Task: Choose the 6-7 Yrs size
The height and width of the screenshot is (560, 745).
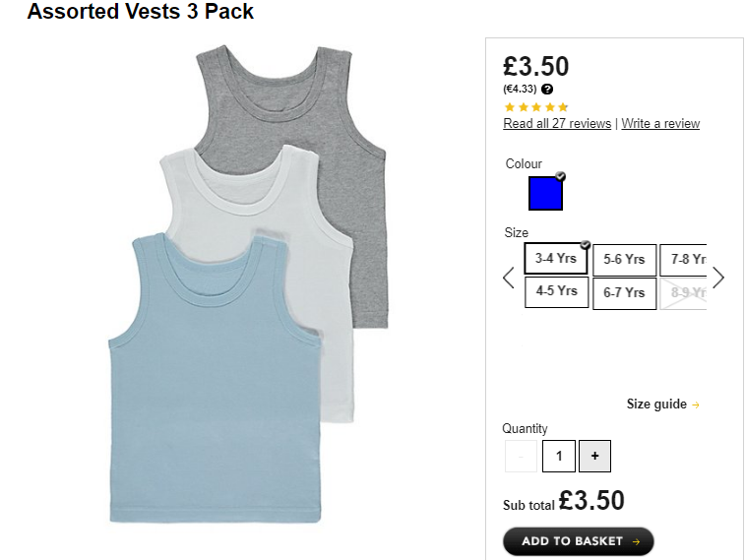Action: tap(624, 293)
